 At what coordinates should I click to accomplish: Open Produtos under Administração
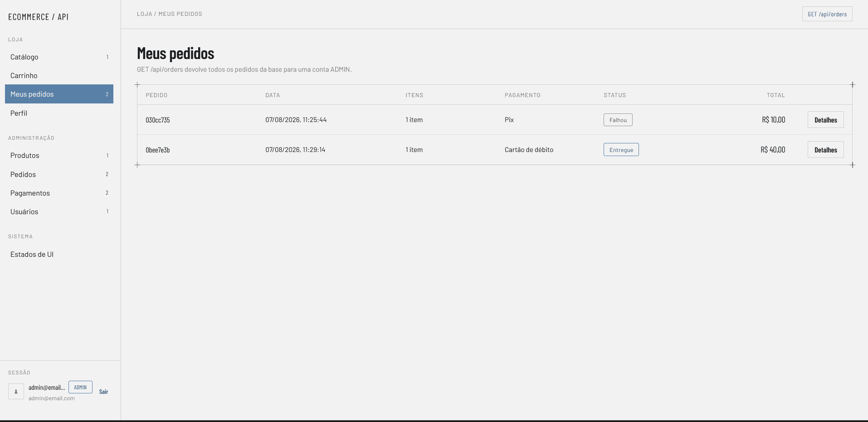click(59, 155)
